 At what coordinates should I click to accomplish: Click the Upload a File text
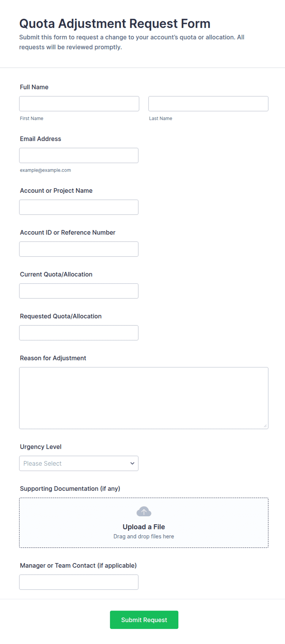coord(144,527)
